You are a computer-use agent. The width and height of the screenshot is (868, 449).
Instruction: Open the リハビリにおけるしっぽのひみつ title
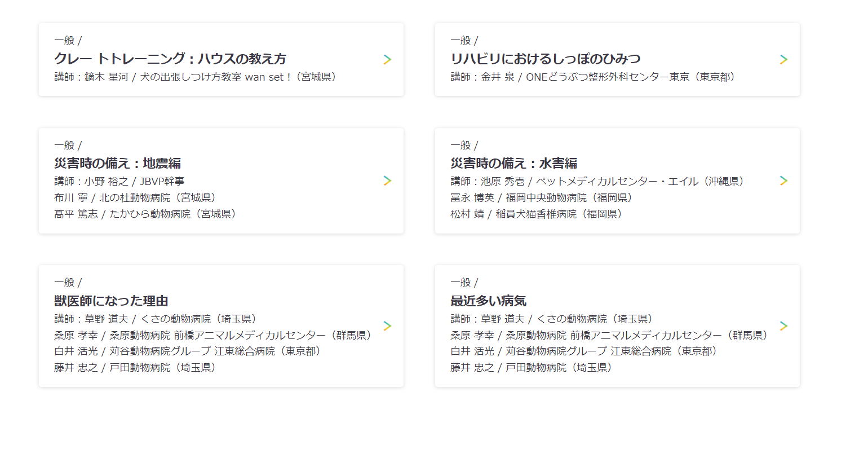545,59
